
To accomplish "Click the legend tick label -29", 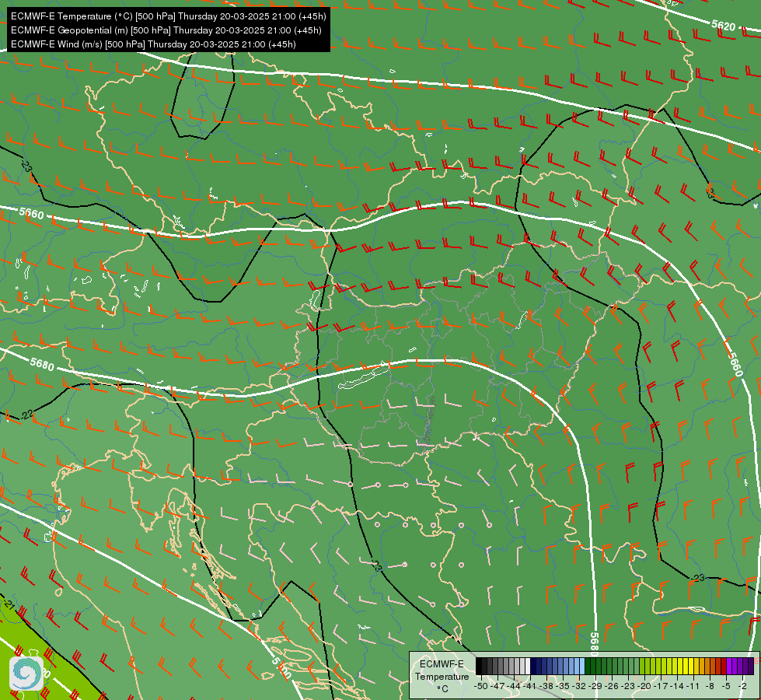I will pos(595,687).
